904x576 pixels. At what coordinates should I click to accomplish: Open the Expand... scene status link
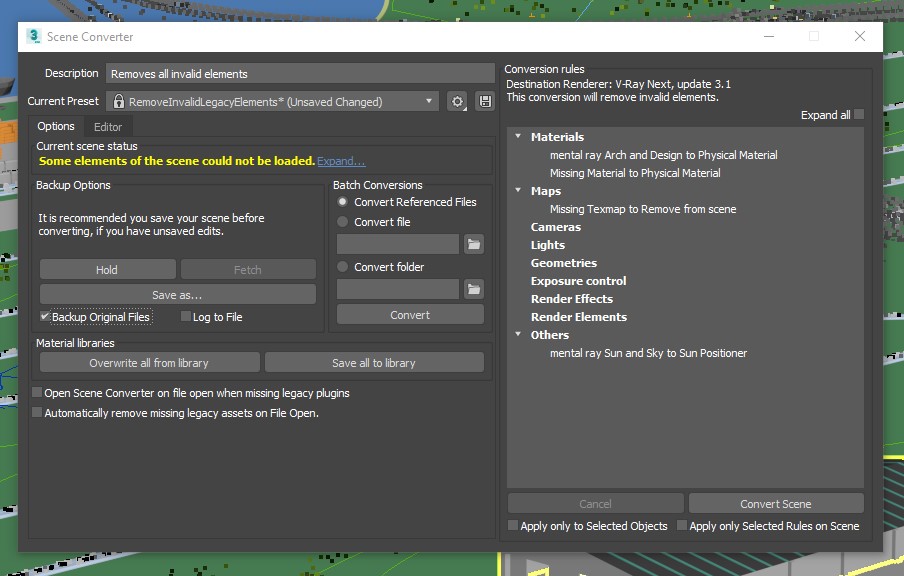pos(341,161)
